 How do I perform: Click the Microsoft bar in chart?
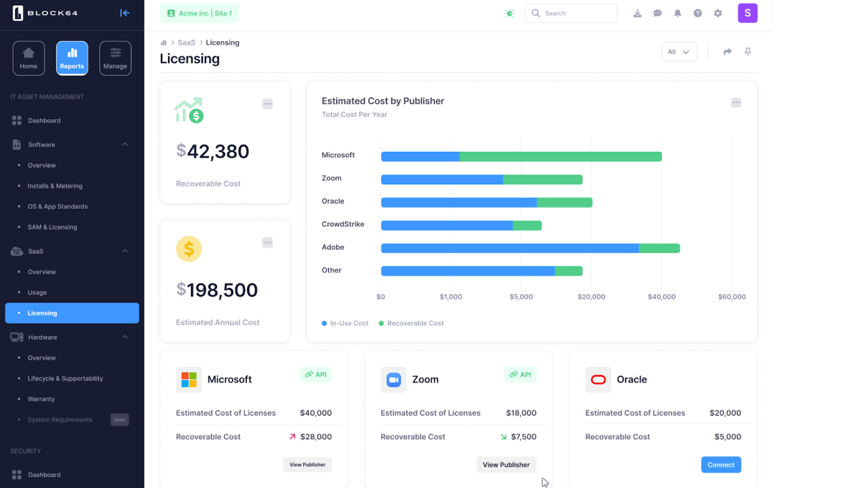521,157
